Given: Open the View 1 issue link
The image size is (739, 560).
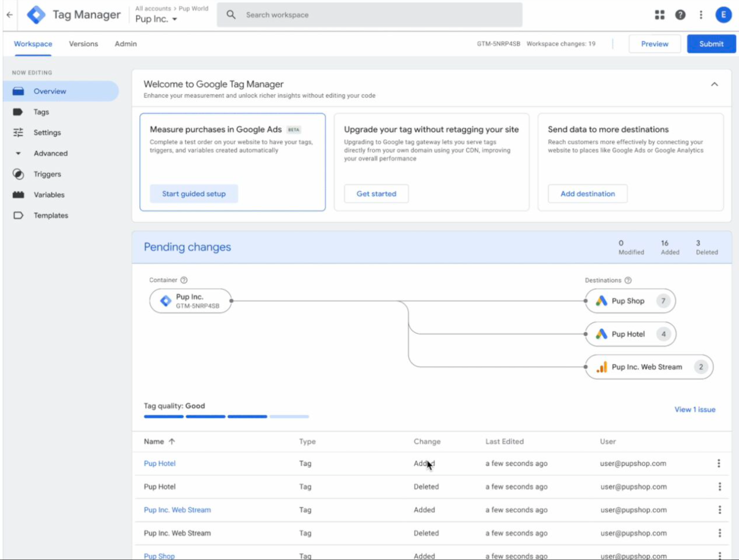Looking at the screenshot, I should pyautogui.click(x=695, y=409).
